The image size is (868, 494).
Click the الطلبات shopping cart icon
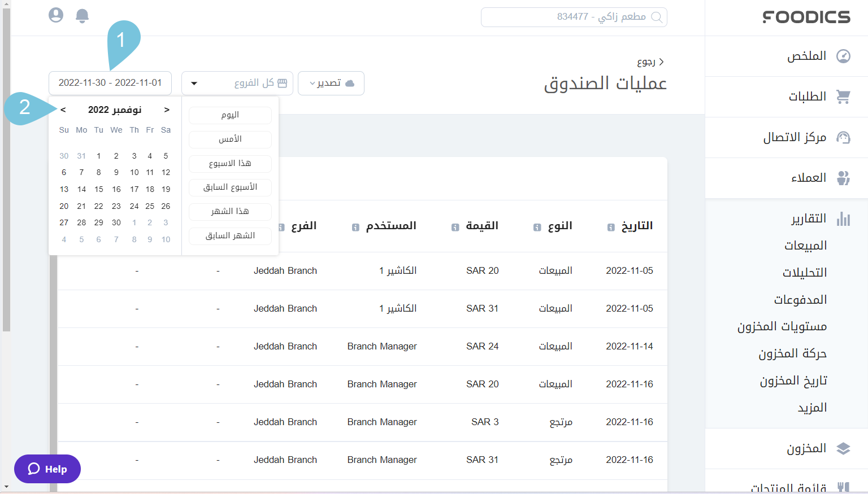[x=843, y=97]
